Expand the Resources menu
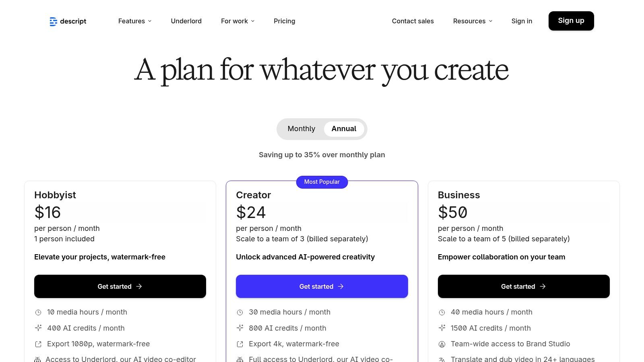Image resolution: width=644 pixels, height=362 pixels. pyautogui.click(x=473, y=21)
